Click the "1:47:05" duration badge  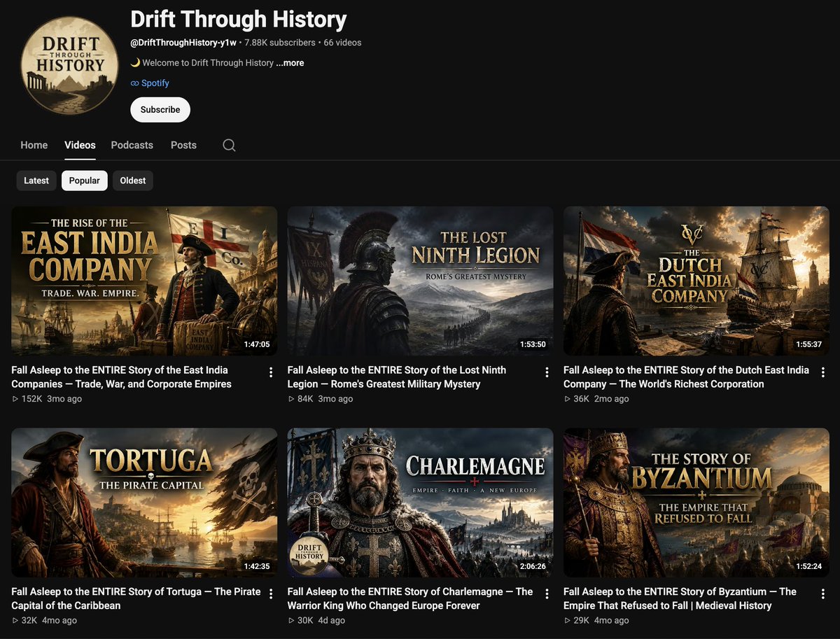coord(257,344)
